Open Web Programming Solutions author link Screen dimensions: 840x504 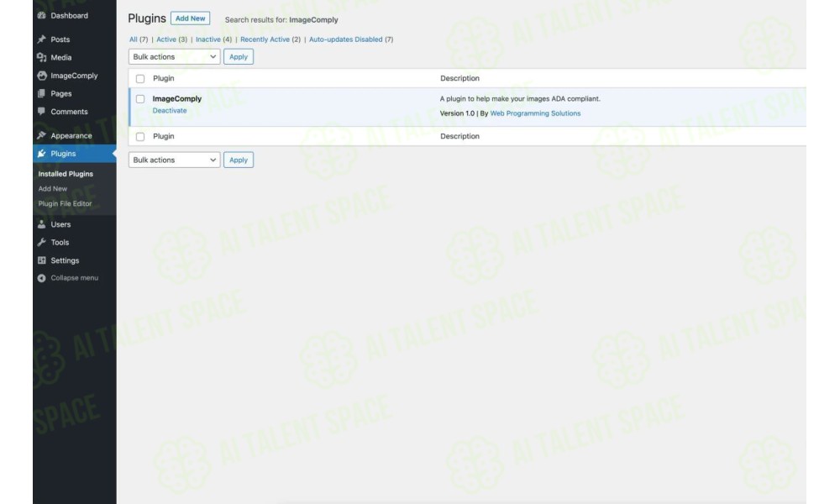pos(535,113)
